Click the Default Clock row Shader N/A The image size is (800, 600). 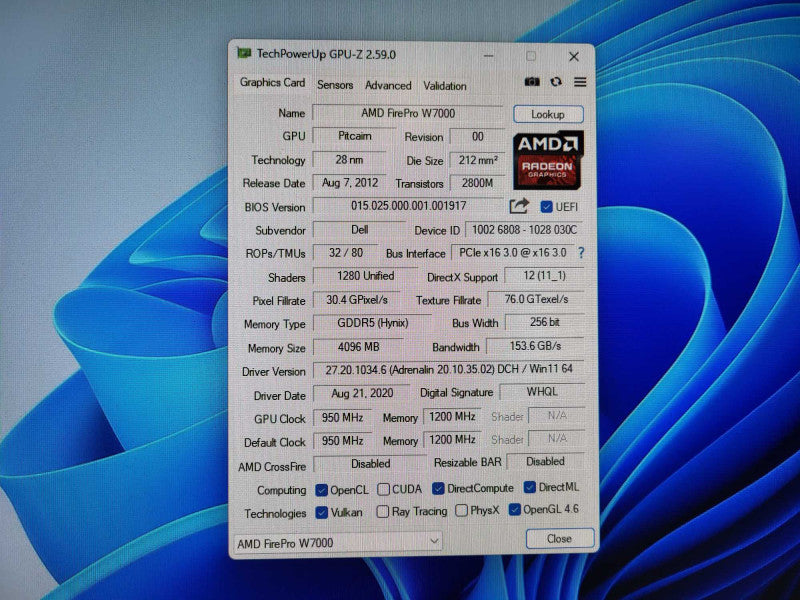(557, 438)
